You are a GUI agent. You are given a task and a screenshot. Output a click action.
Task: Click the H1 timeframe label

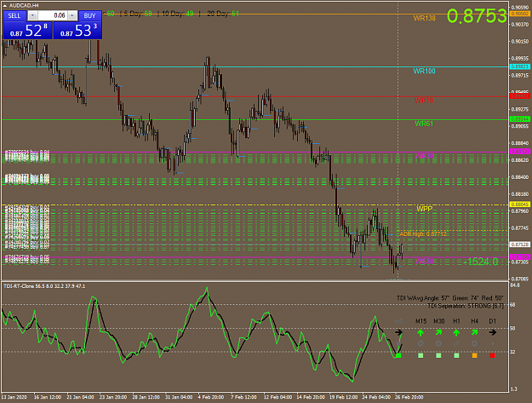(x=457, y=321)
